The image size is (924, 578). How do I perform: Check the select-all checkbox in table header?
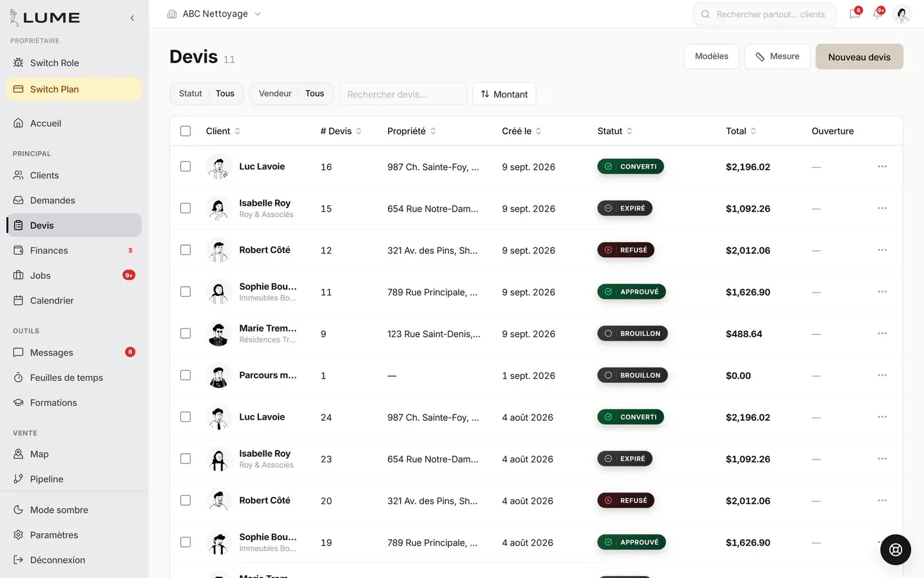click(x=185, y=131)
